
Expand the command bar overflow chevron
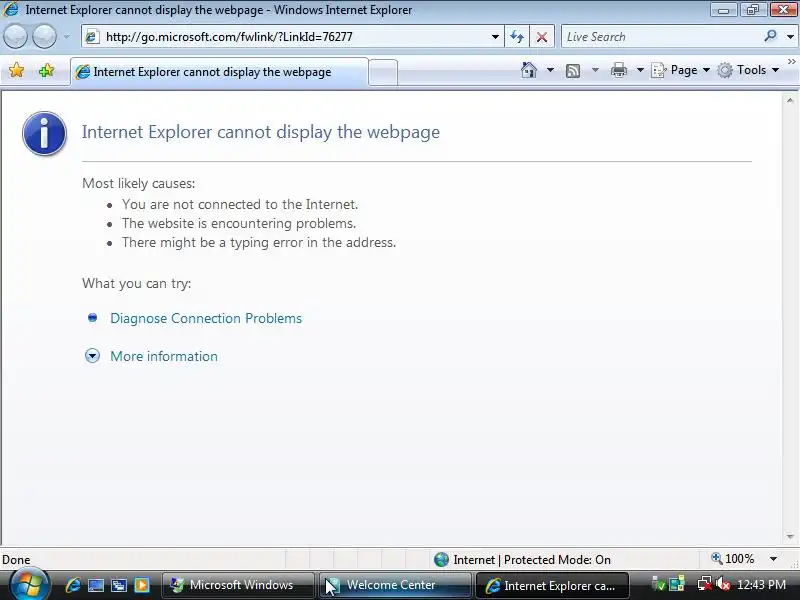pyautogui.click(x=791, y=62)
